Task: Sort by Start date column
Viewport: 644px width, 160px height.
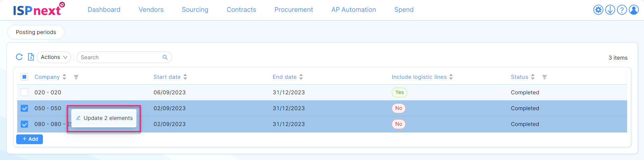Action: click(185, 77)
